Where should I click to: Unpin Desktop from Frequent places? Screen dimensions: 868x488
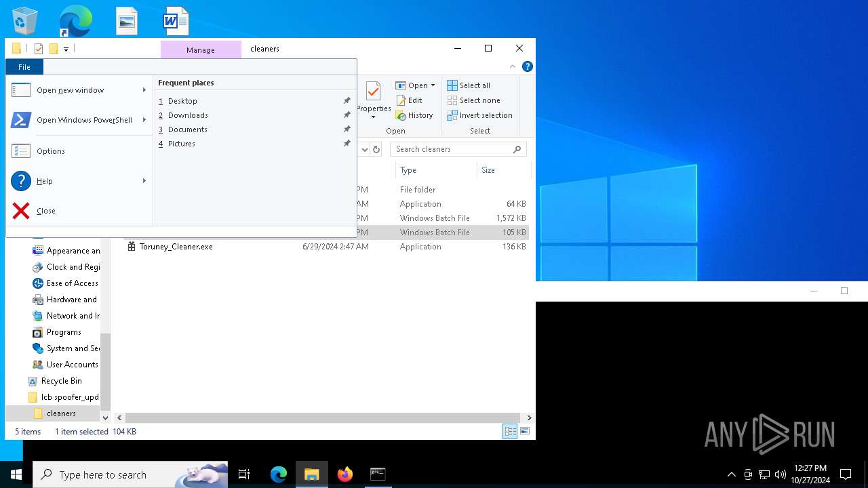click(x=347, y=101)
